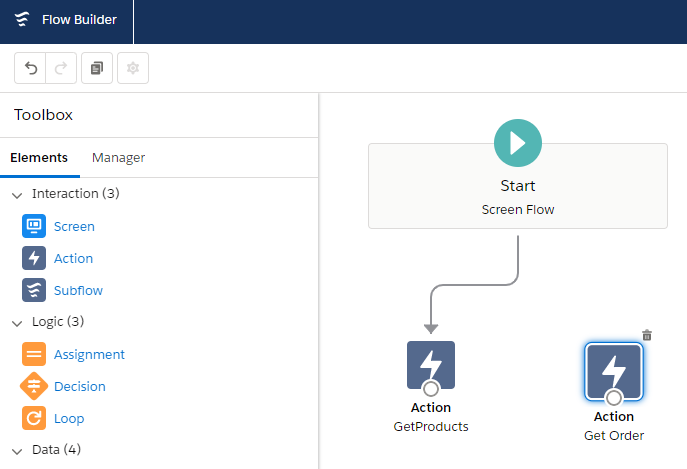Collapse the Data (4) section
Image resolution: width=687 pixels, height=469 pixels.
(17, 450)
